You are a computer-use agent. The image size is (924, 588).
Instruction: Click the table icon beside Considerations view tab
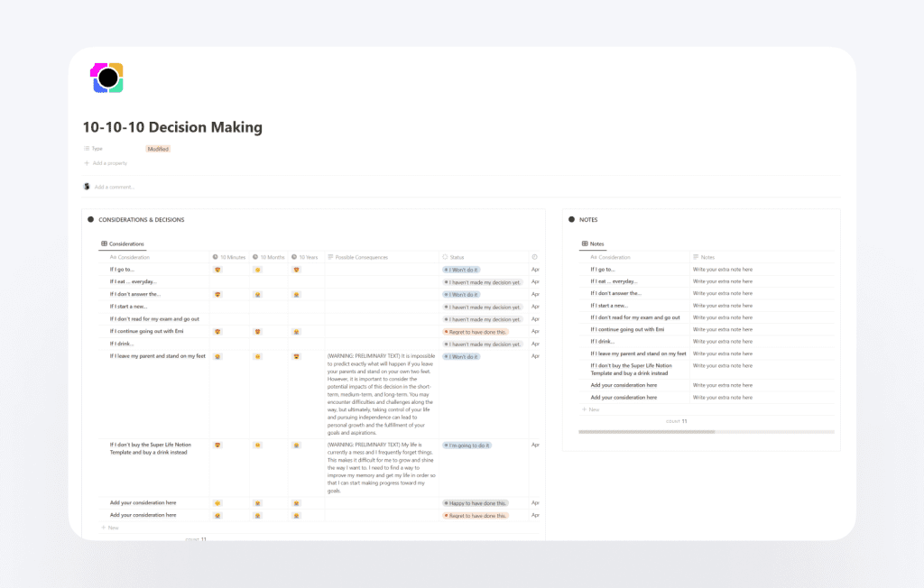click(x=103, y=243)
